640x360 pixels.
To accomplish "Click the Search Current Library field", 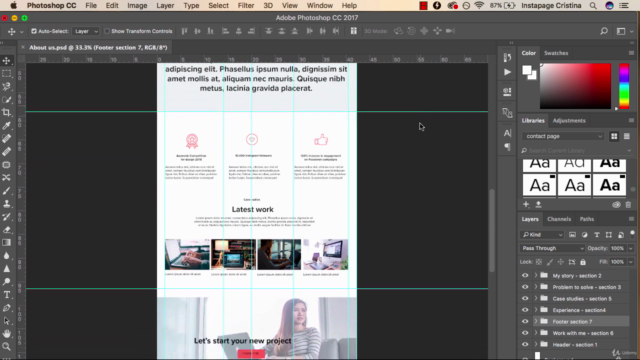I will tap(576, 151).
